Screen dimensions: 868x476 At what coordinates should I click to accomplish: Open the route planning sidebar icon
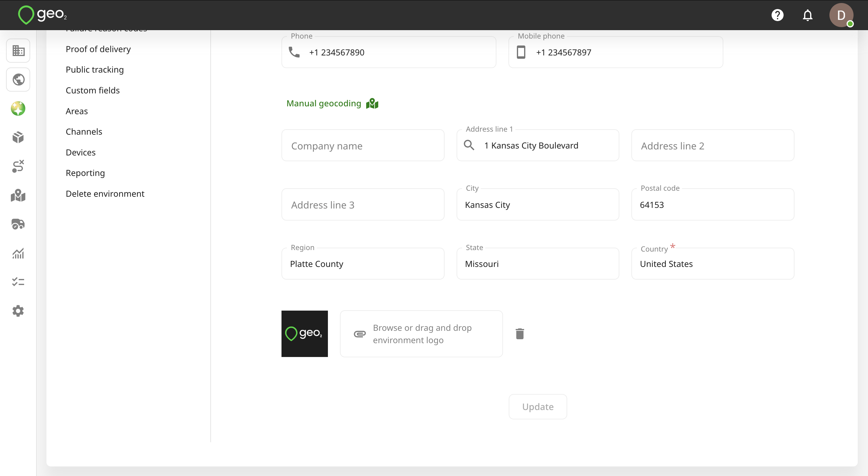click(18, 166)
